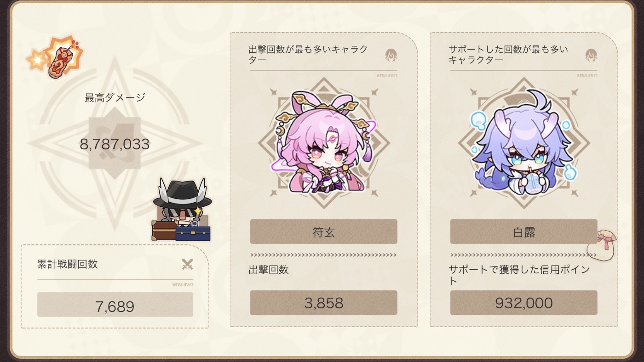Click the 白露 name label

523,232
